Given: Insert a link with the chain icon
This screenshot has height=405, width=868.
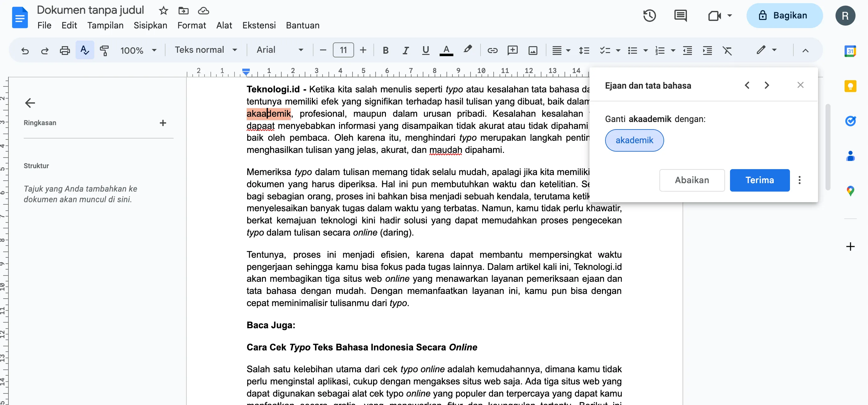Looking at the screenshot, I should point(492,50).
